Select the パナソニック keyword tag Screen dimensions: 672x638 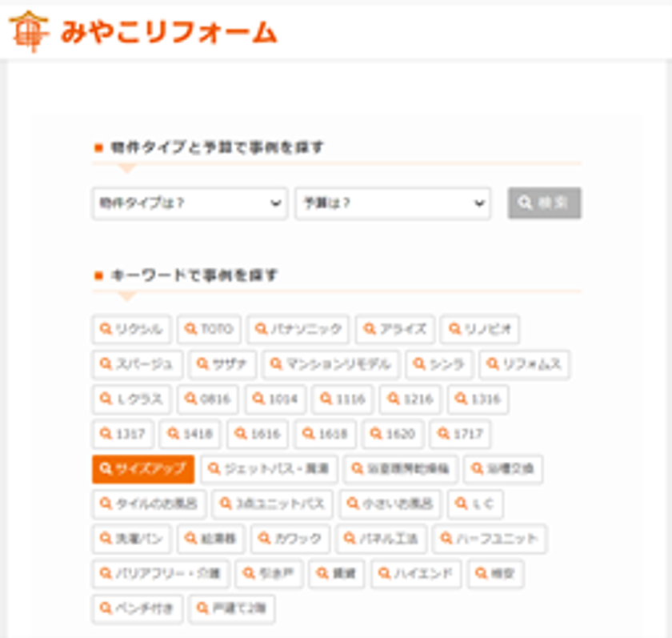click(x=298, y=329)
